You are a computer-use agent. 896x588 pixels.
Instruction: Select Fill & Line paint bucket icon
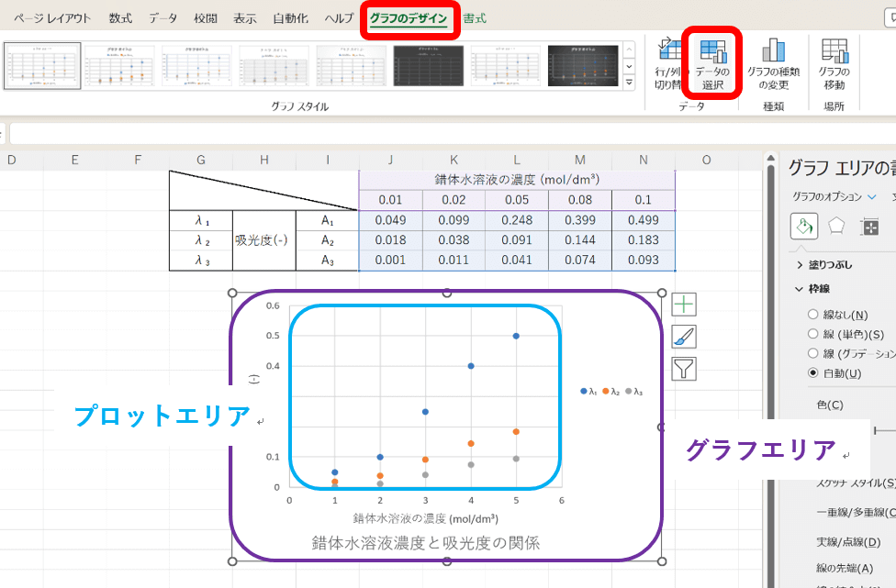[x=804, y=226]
